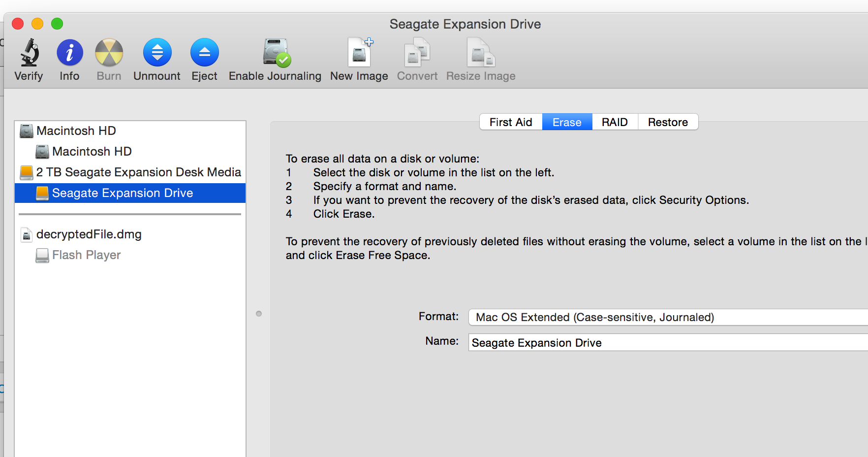
Task: Minimize the window with yellow button
Action: (x=37, y=24)
